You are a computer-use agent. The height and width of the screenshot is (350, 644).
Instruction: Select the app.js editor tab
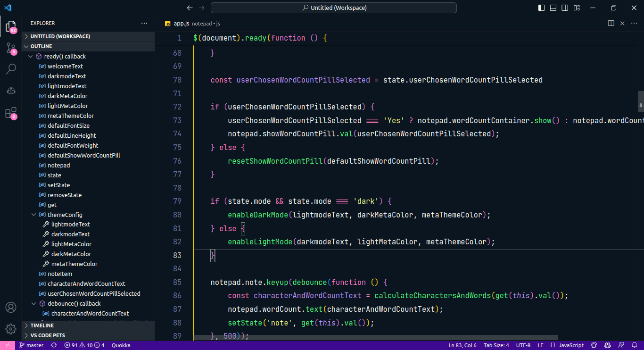click(x=192, y=23)
